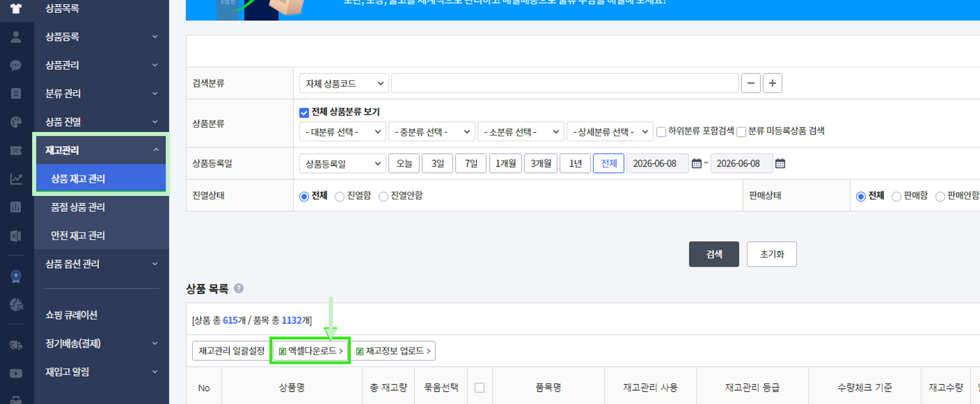
Task: Click help icon next to 상품 목록
Action: tap(239, 288)
